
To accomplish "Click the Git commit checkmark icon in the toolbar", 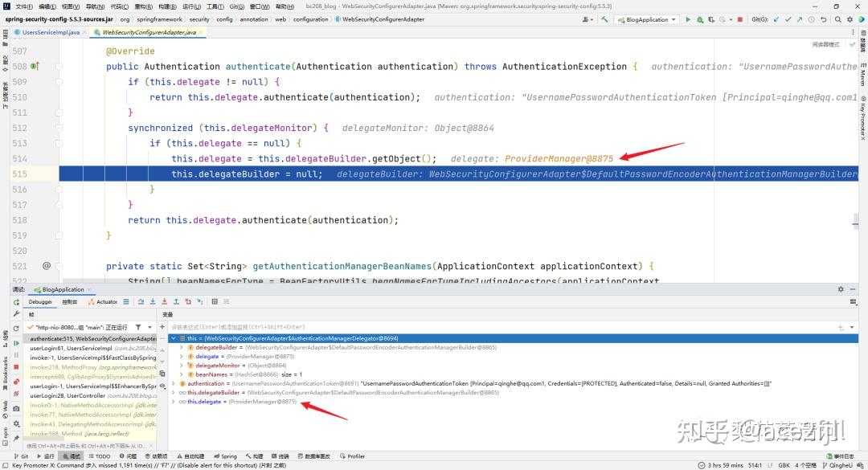I will [788, 18].
